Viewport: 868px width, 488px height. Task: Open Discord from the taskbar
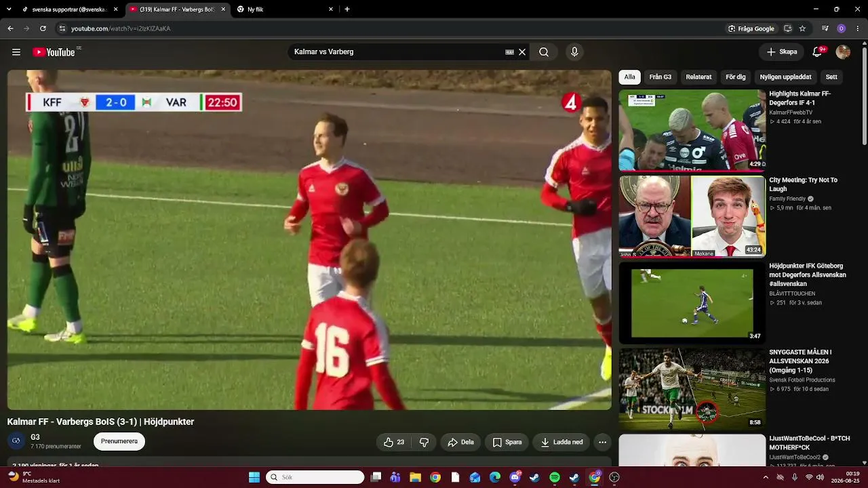515,477
